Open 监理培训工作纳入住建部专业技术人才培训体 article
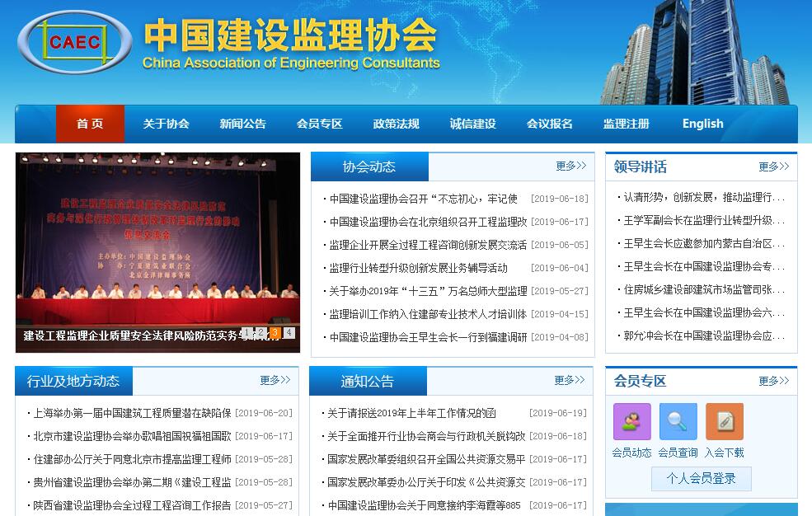The width and height of the screenshot is (812, 516). [x=428, y=314]
